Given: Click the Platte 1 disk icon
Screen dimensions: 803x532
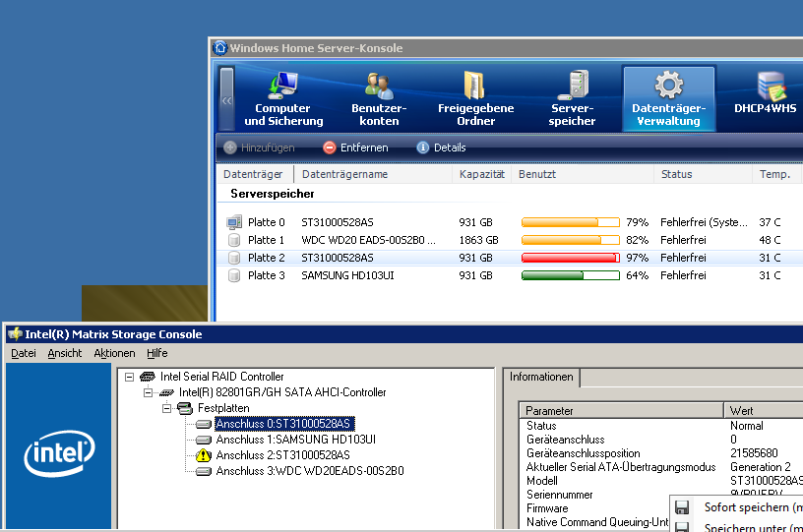Looking at the screenshot, I should tap(234, 240).
